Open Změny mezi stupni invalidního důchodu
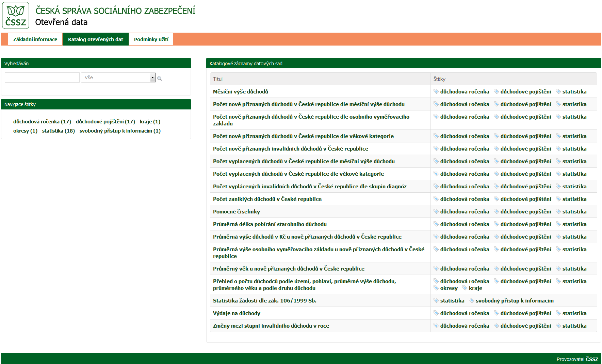This screenshot has width=602, height=364. (271, 326)
